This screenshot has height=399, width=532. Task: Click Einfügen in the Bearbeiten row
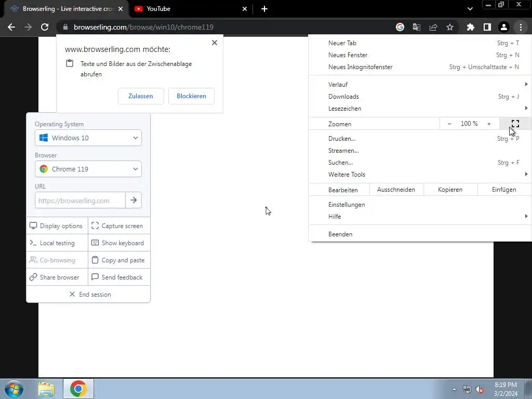coord(504,190)
